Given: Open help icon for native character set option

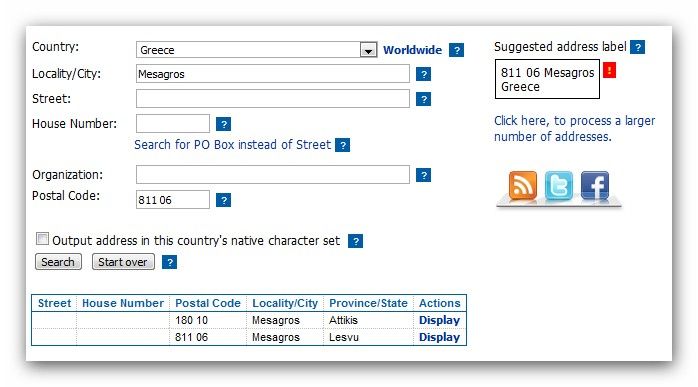Looking at the screenshot, I should [x=355, y=241].
